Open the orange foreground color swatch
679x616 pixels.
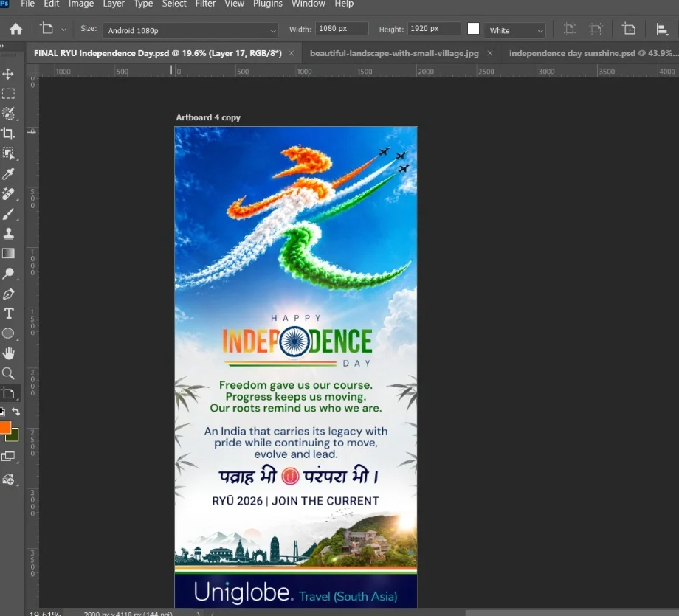5,427
